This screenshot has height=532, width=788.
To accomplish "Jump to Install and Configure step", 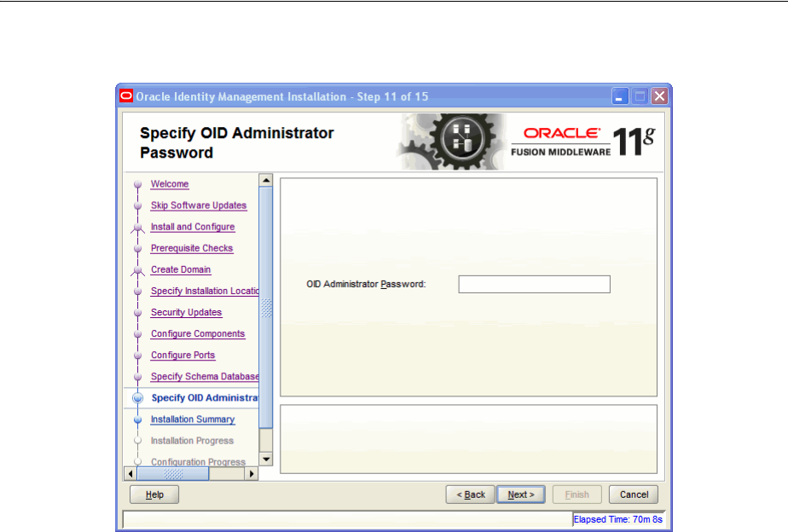I will point(193,227).
